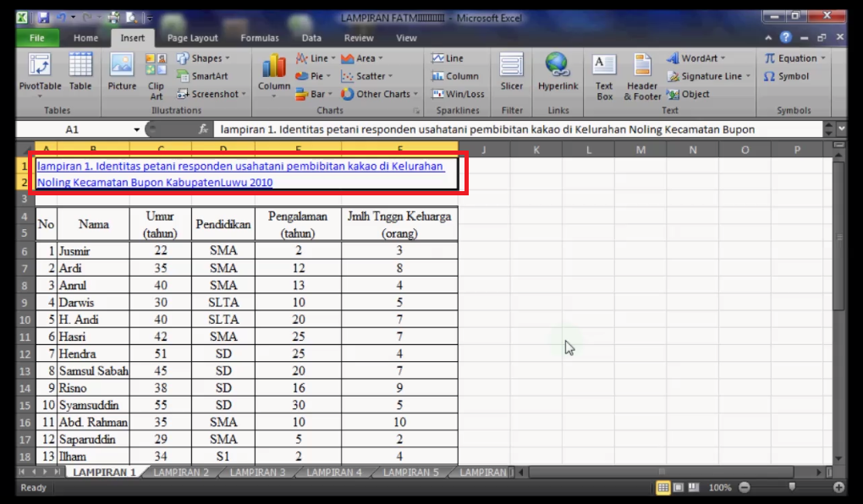The height and width of the screenshot is (504, 863).
Task: Switch to the Data tab
Action: click(311, 38)
